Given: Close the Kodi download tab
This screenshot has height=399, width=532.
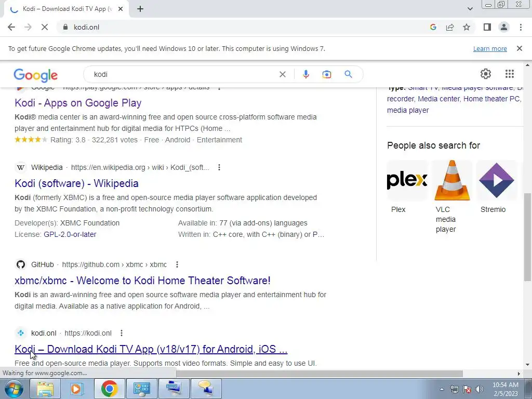Looking at the screenshot, I should 121,9.
